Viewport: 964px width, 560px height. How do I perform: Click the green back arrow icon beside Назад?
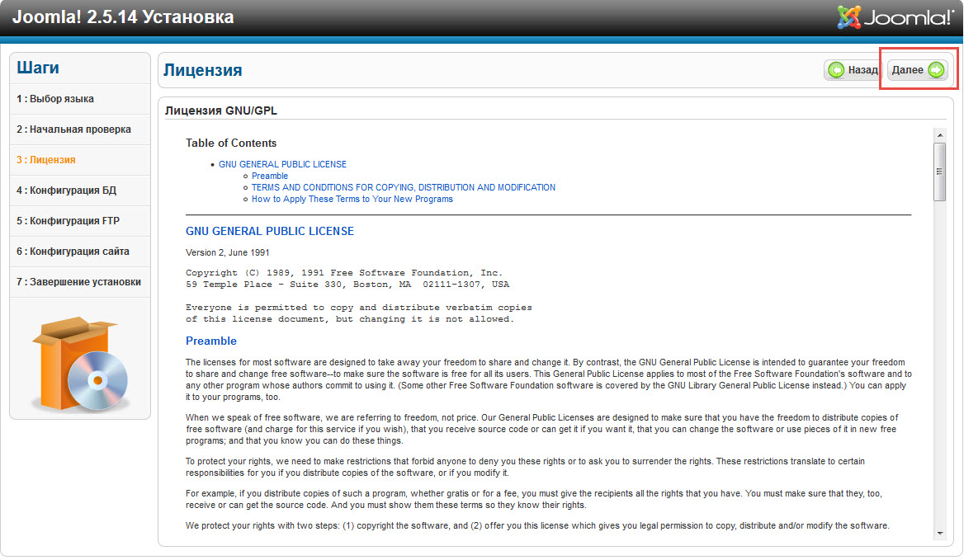836,70
